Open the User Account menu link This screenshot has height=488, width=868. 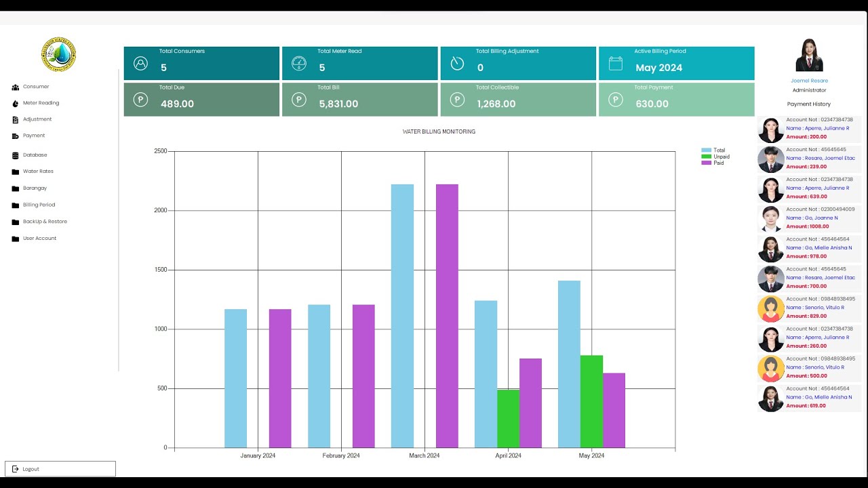coord(39,239)
